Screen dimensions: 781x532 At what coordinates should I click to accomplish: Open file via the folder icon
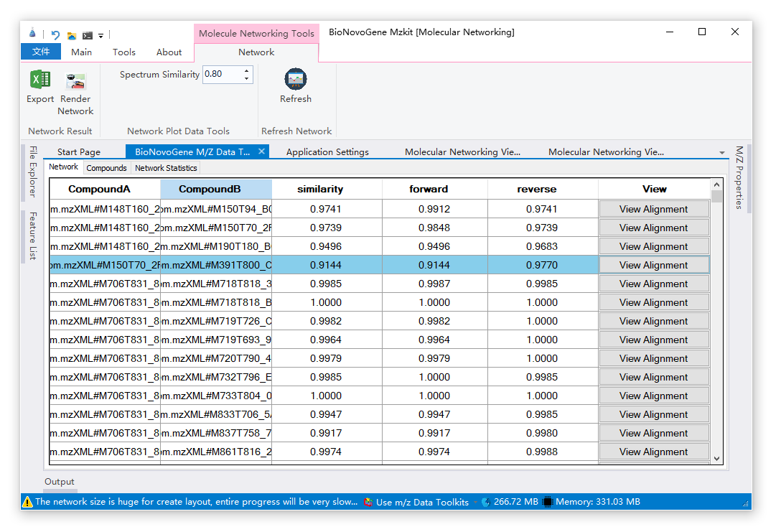pos(73,35)
